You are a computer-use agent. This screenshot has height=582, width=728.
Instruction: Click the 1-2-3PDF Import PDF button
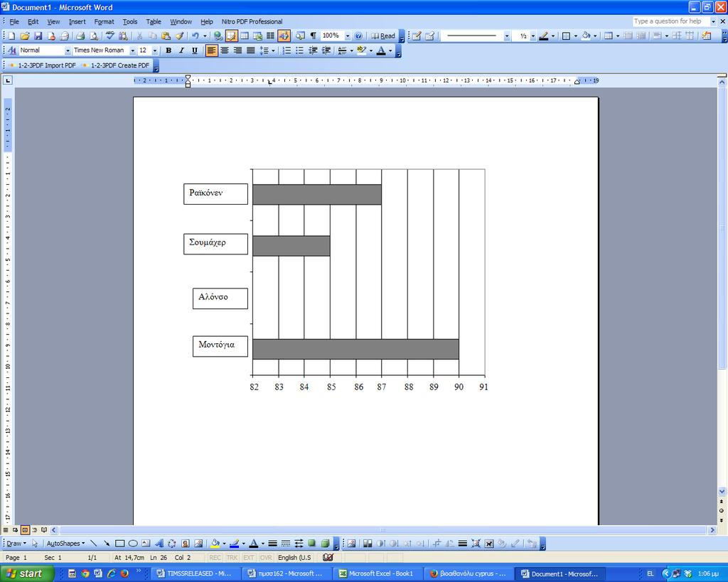click(x=42, y=65)
